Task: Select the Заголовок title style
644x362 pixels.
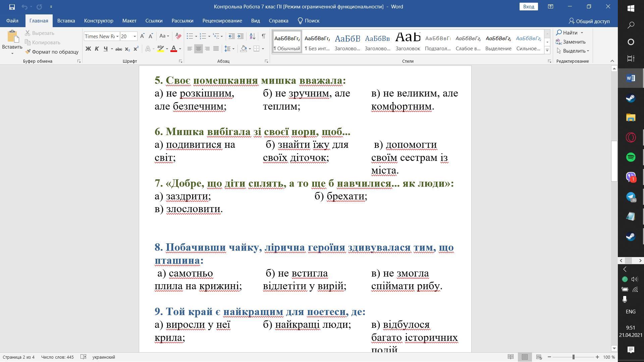Action: 408,42
